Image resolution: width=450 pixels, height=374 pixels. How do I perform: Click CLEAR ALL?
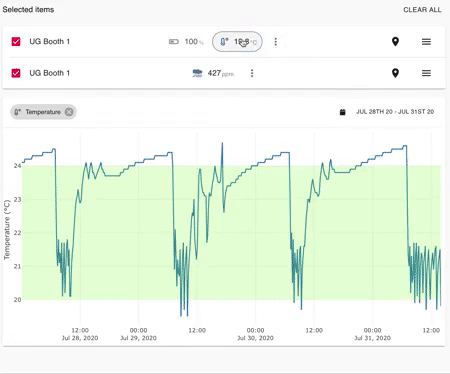(x=422, y=10)
